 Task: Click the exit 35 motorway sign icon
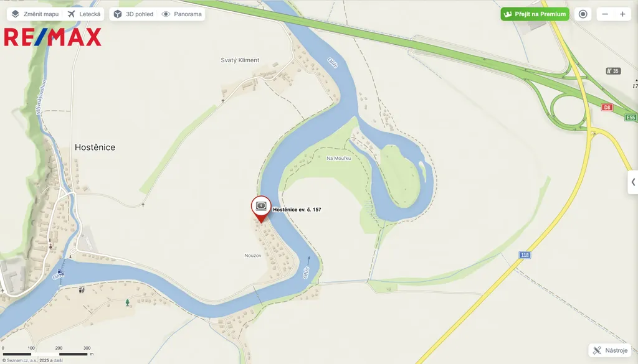tap(613, 71)
